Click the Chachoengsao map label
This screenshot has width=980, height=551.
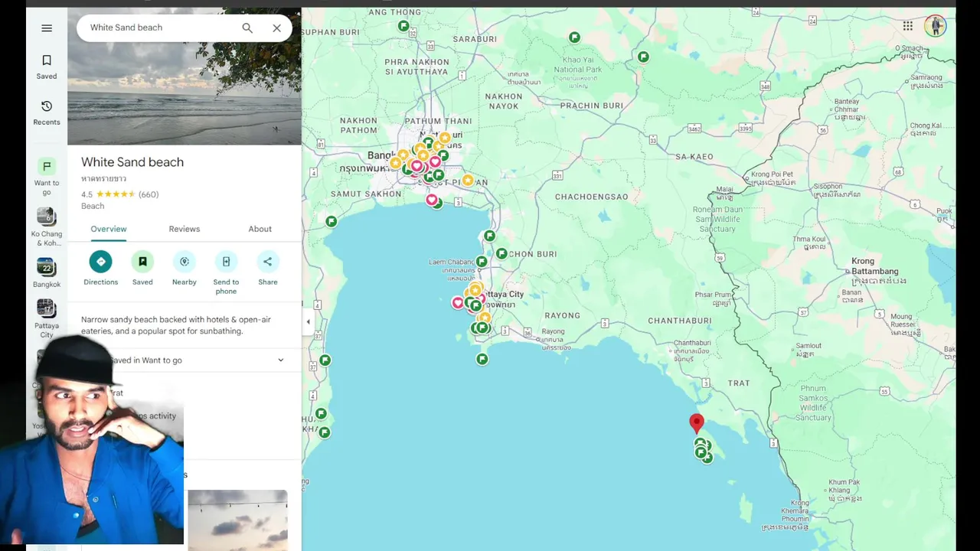(592, 197)
